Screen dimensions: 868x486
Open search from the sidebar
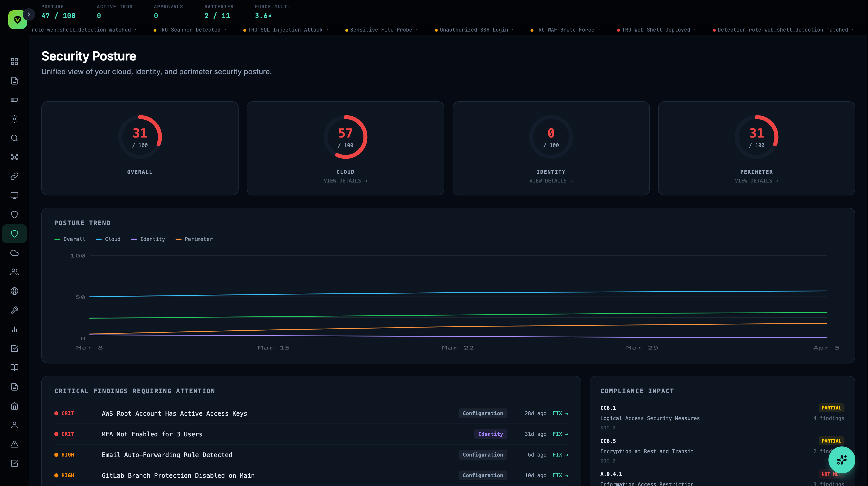(x=14, y=138)
